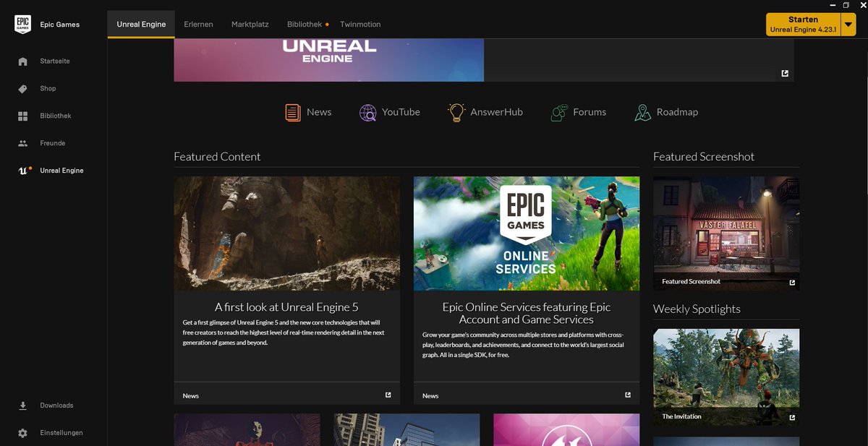Screen dimensions: 868x446
Task: Open external link icon on Featured Screenshot
Action: (x=792, y=283)
